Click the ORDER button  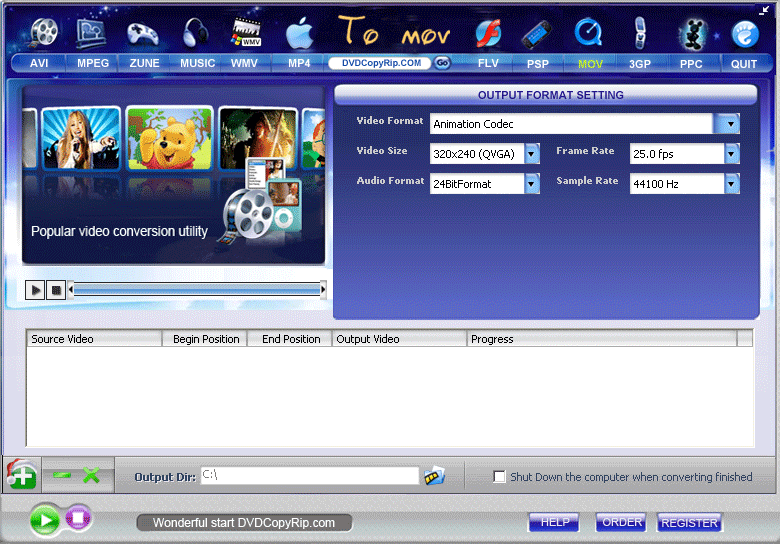click(x=621, y=522)
